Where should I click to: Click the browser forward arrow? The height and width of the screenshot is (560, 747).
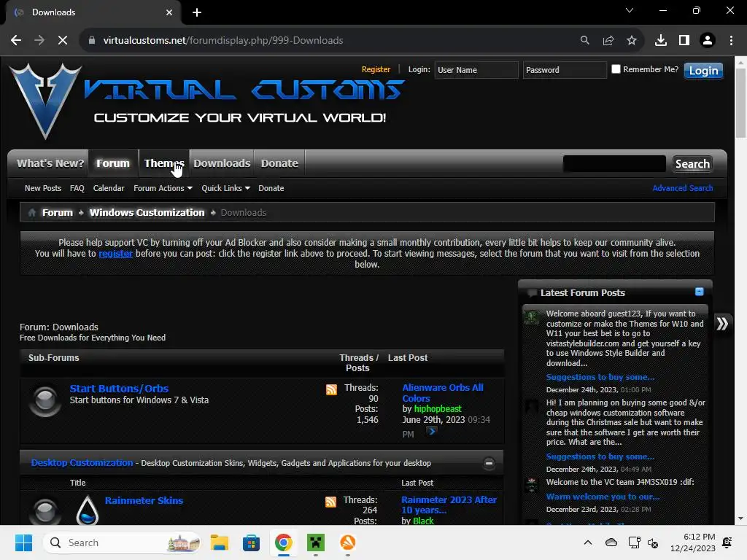[39, 41]
